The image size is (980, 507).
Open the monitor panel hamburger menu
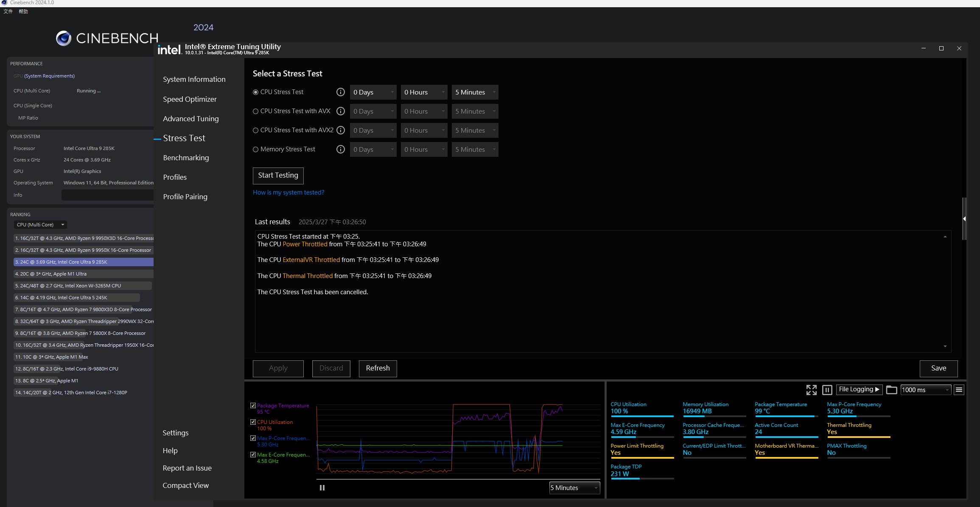(959, 390)
